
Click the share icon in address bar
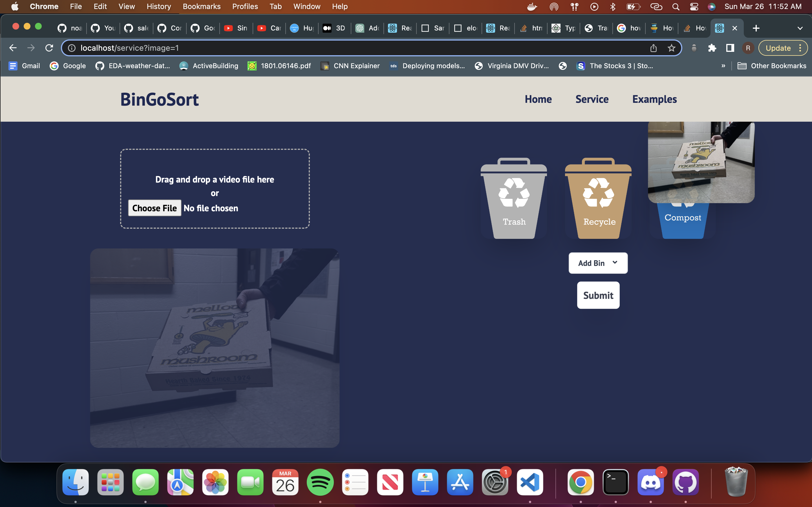(x=653, y=48)
